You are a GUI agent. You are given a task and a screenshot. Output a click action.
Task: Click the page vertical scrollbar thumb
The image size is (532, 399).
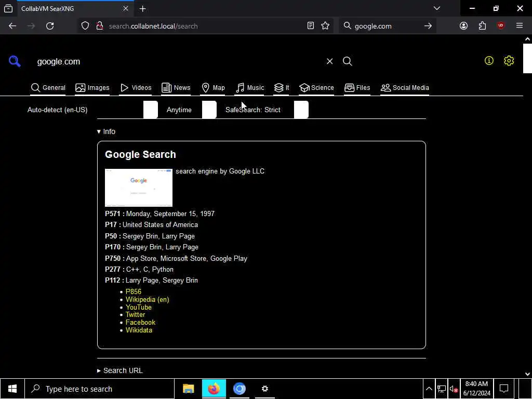(x=527, y=58)
